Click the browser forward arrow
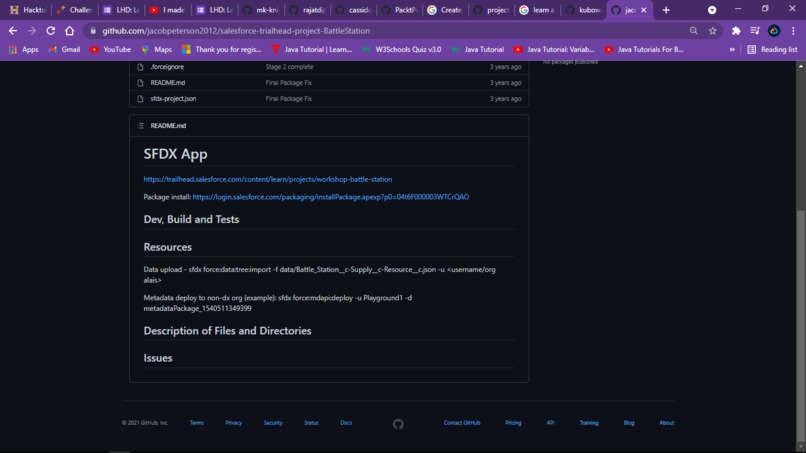 point(32,31)
